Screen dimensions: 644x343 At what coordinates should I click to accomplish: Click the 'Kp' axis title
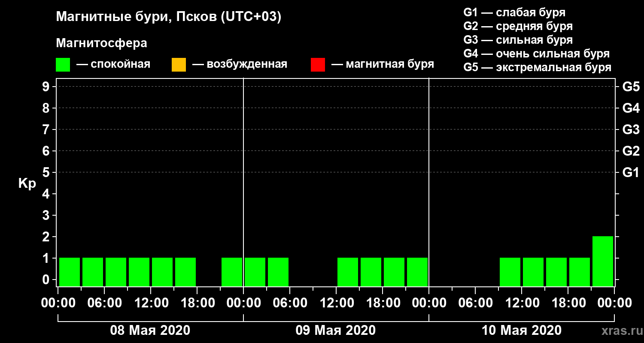click(x=27, y=184)
